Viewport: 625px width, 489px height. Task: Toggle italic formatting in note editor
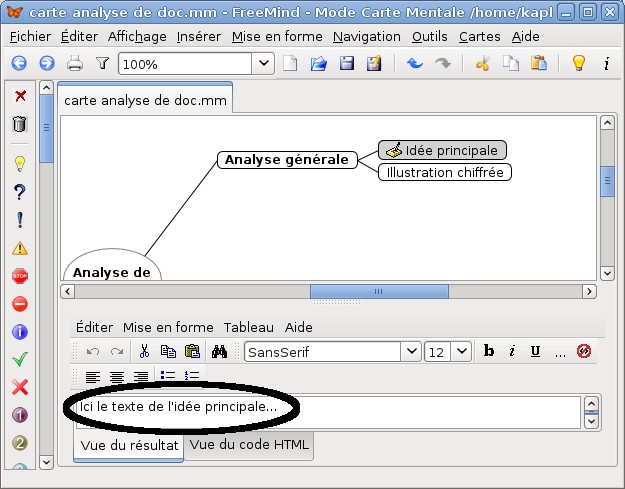point(512,351)
